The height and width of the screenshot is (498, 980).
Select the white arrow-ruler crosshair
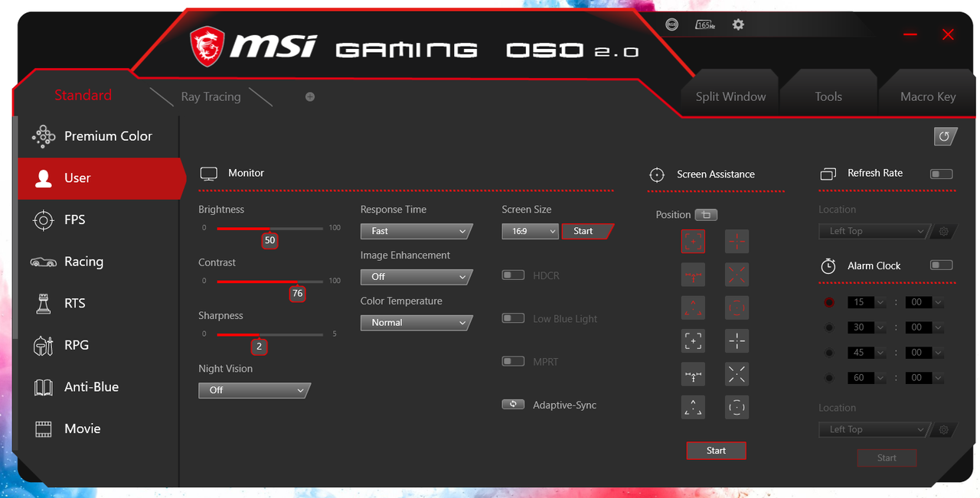(x=693, y=374)
